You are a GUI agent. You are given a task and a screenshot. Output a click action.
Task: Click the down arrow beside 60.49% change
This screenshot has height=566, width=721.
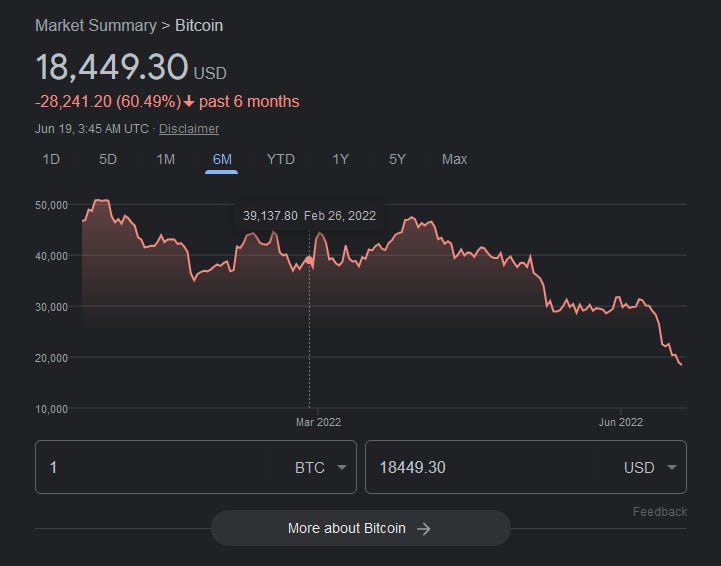coord(189,102)
